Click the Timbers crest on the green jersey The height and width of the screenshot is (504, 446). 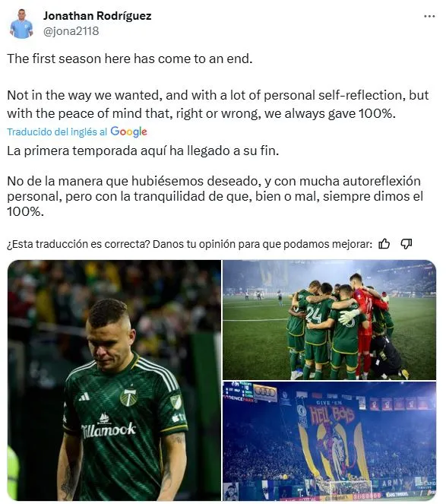tap(128, 398)
